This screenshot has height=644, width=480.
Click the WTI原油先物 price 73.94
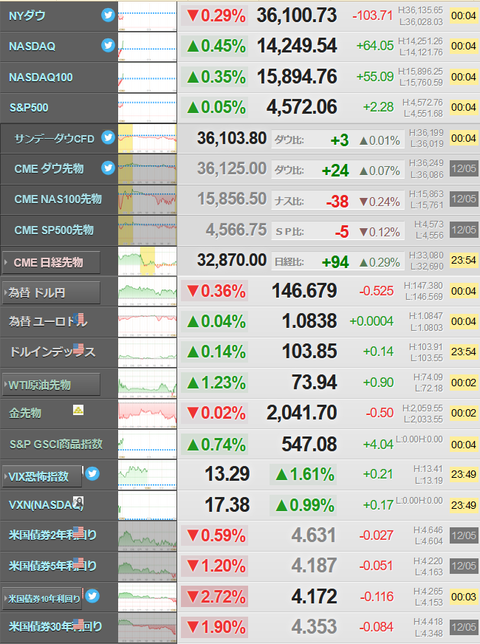[x=315, y=382]
